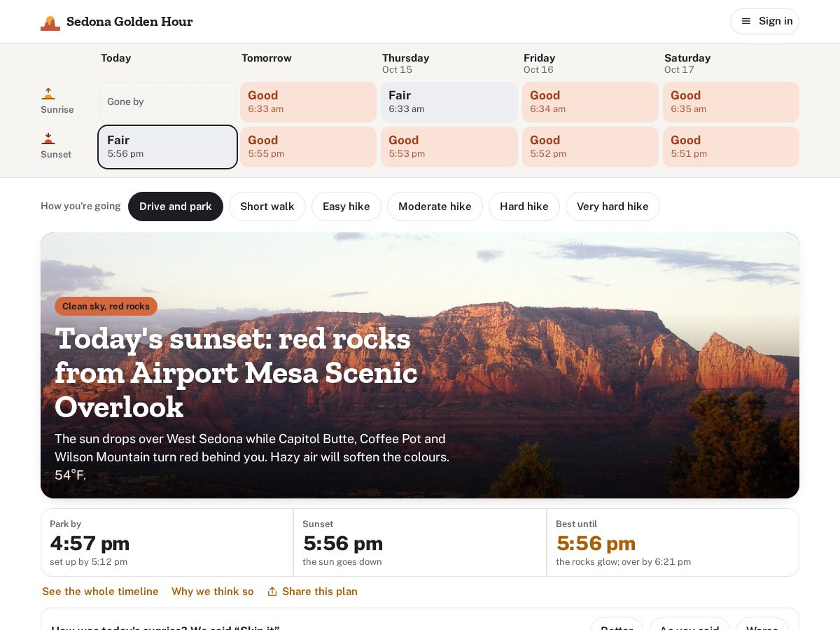Click the Tomorrow column header
Image resolution: width=840 pixels, height=630 pixels.
coord(267,58)
